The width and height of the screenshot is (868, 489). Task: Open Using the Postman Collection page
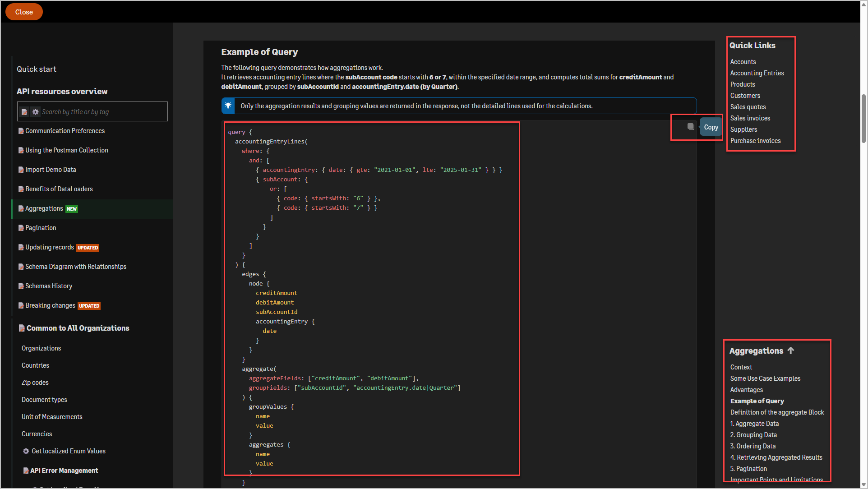[x=67, y=150]
